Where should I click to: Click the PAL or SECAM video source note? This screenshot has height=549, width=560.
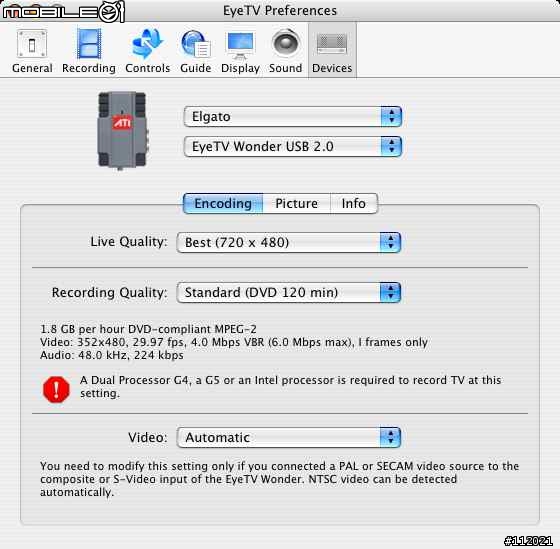pyautogui.click(x=279, y=479)
